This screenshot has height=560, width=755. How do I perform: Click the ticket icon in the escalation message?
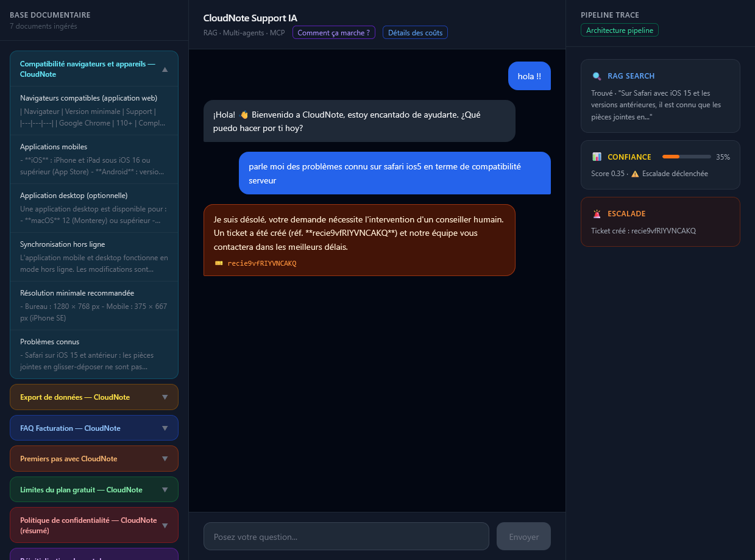pos(219,263)
